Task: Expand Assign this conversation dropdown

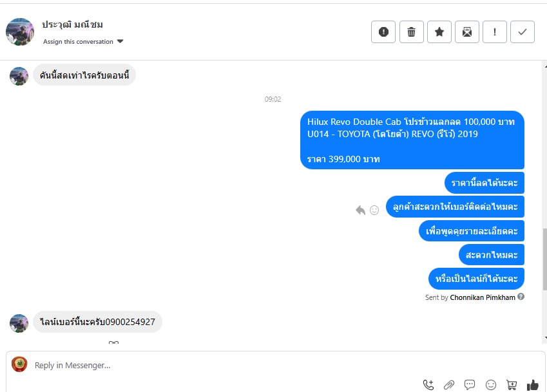Action: click(83, 41)
